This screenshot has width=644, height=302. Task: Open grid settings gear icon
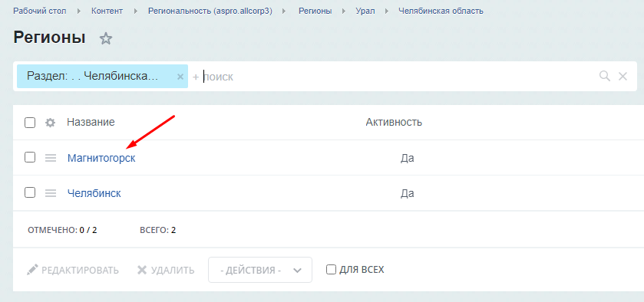(x=50, y=123)
